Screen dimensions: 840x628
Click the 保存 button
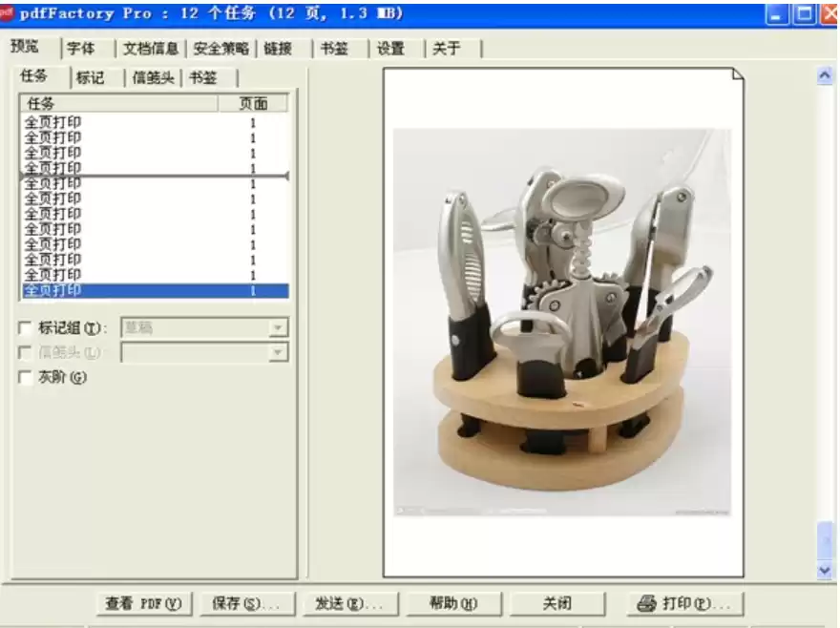click(x=246, y=603)
